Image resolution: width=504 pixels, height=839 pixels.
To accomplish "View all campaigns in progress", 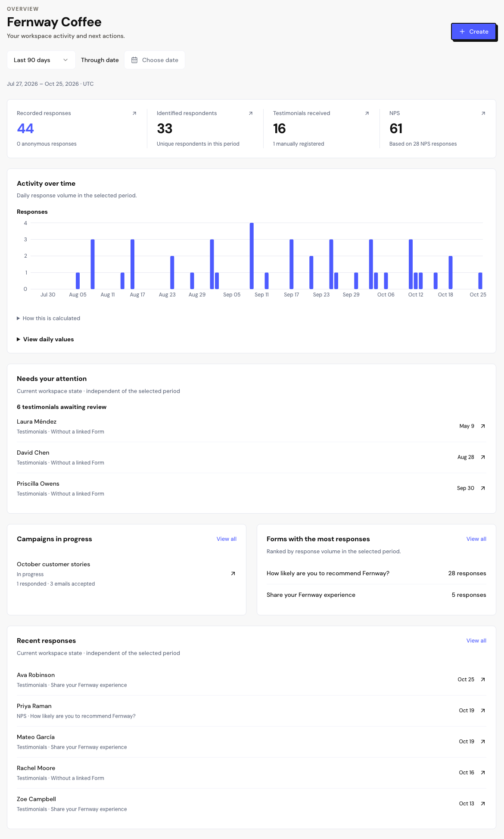I will click(x=227, y=539).
